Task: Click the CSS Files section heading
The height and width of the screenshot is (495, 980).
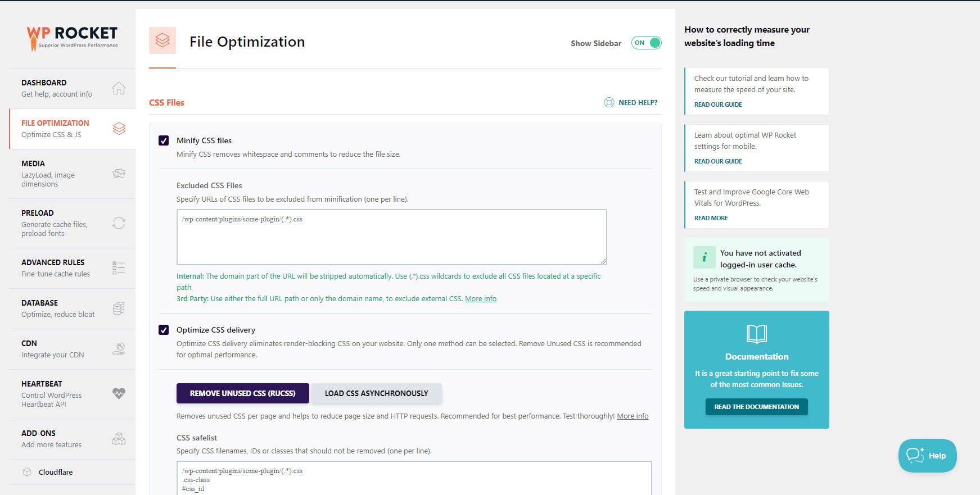Action: pyautogui.click(x=166, y=102)
